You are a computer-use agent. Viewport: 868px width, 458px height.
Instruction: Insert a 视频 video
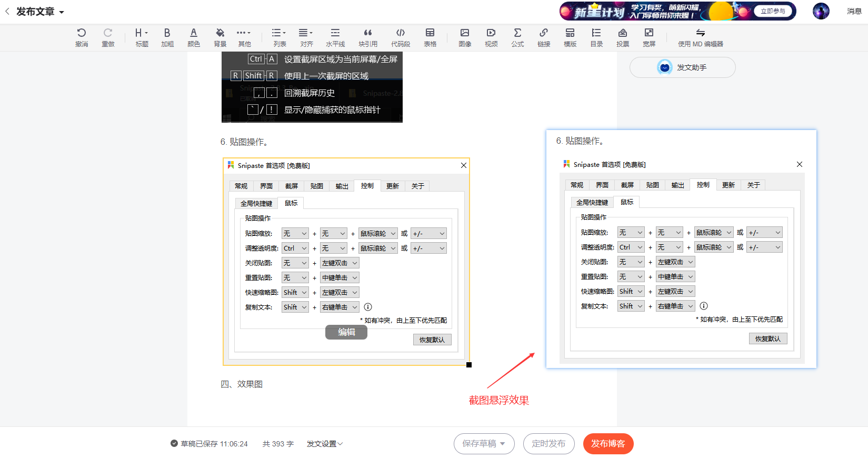pos(491,38)
